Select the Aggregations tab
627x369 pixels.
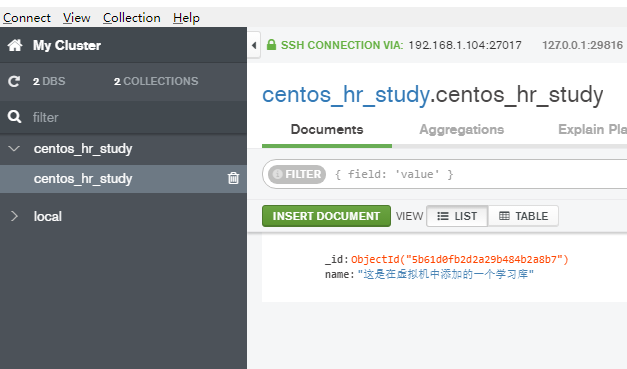pyautogui.click(x=461, y=130)
